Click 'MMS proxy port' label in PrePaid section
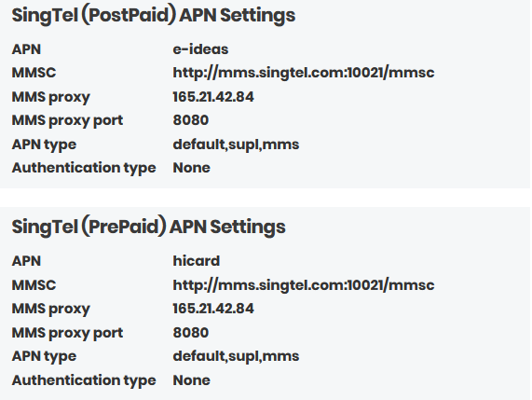 [67, 333]
